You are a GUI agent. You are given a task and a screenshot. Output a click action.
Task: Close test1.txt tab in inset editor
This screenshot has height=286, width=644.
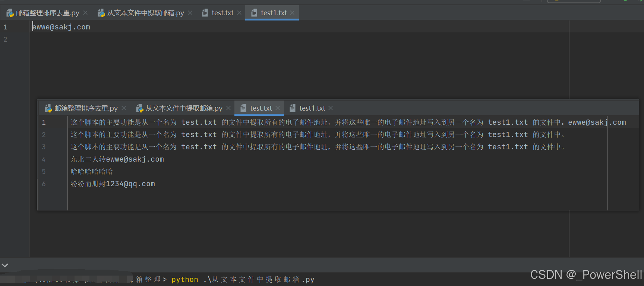coord(331,108)
